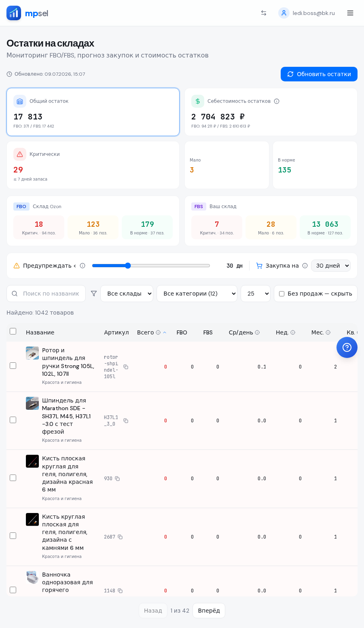364x628 pixels.
Task: Copy article rotor-shpindel-105l
Action: (126, 367)
